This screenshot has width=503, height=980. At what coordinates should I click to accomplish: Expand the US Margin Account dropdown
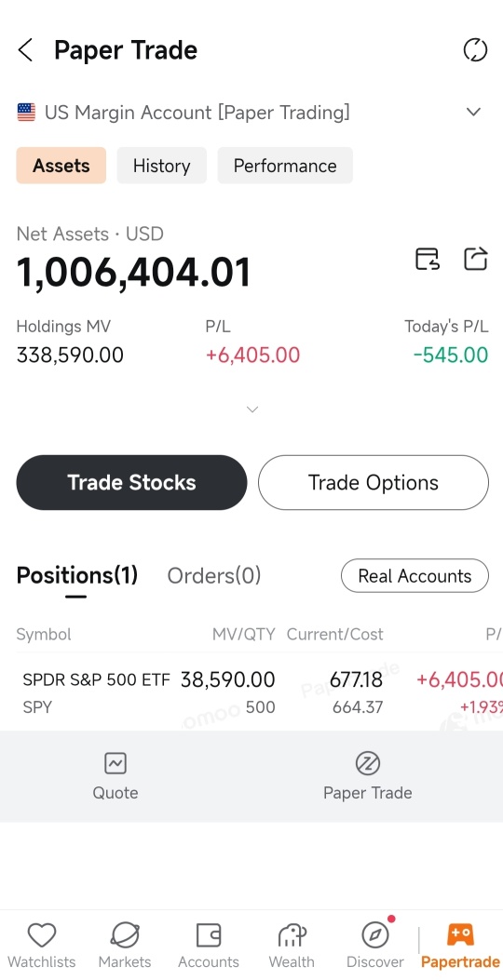(x=473, y=112)
